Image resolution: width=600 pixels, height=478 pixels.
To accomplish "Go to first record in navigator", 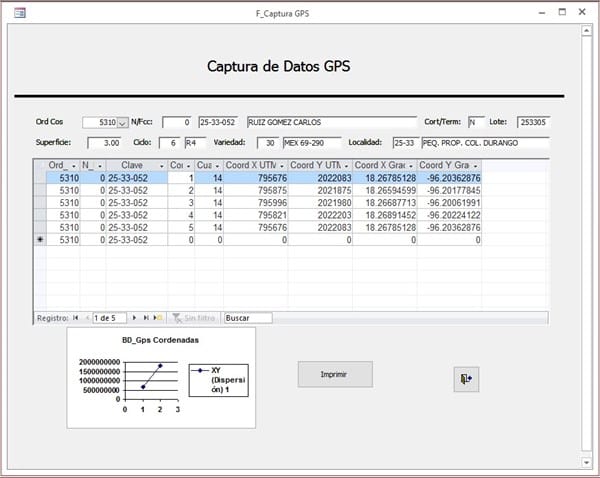I will pos(75,318).
